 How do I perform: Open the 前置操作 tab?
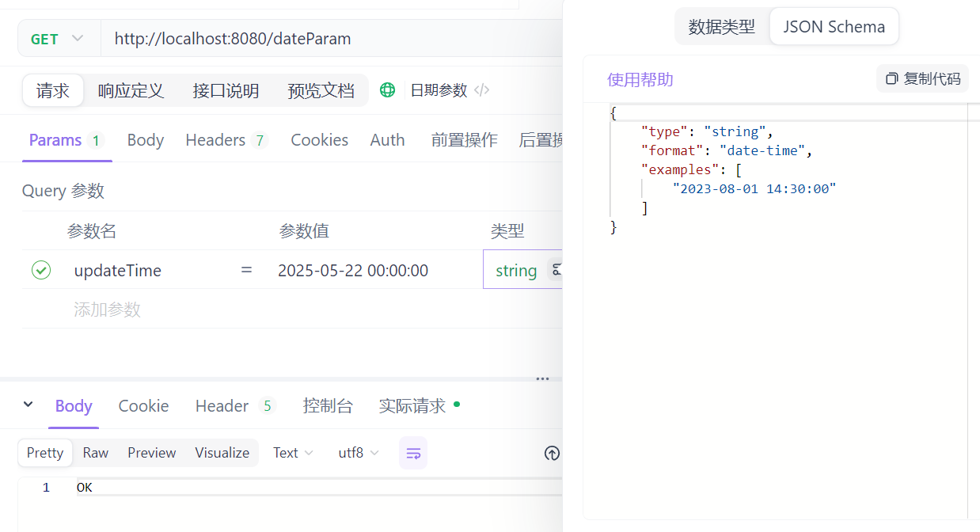(x=464, y=140)
